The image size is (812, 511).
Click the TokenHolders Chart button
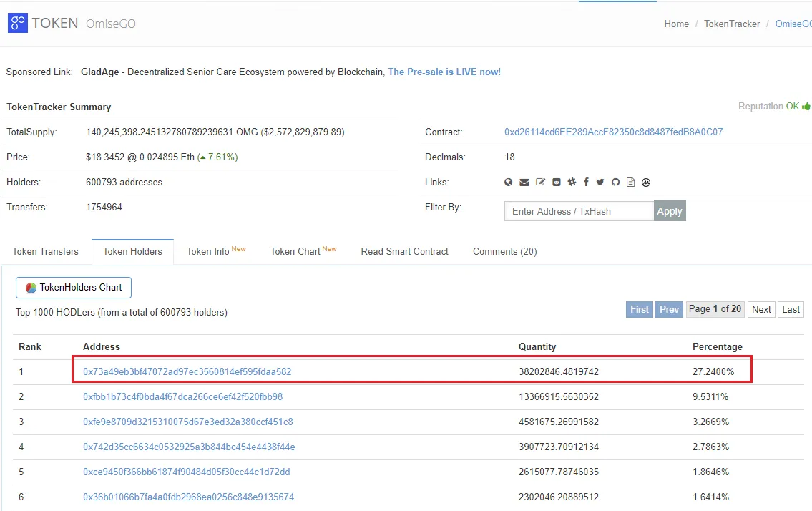[74, 288]
